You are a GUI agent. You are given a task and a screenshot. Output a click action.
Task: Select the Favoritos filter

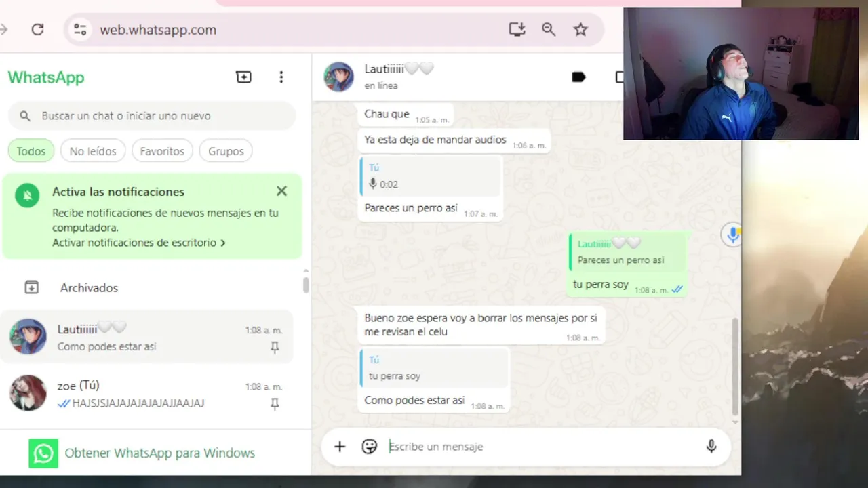click(162, 151)
